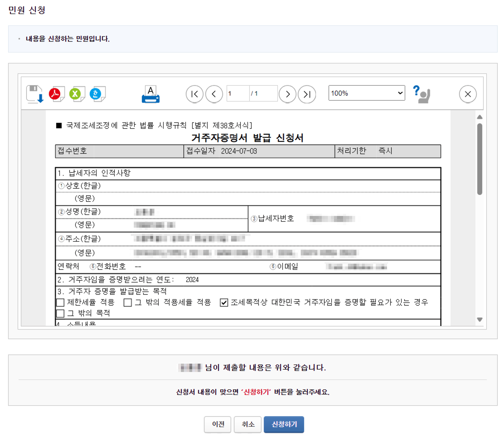This screenshot has height=447, width=504.
Task: Click the 취소 button
Action: coord(247,424)
